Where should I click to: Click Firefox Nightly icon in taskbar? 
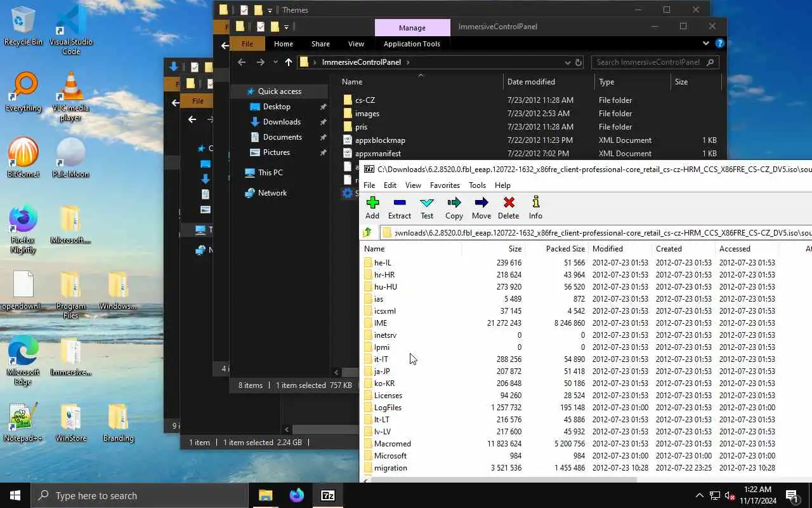(296, 495)
